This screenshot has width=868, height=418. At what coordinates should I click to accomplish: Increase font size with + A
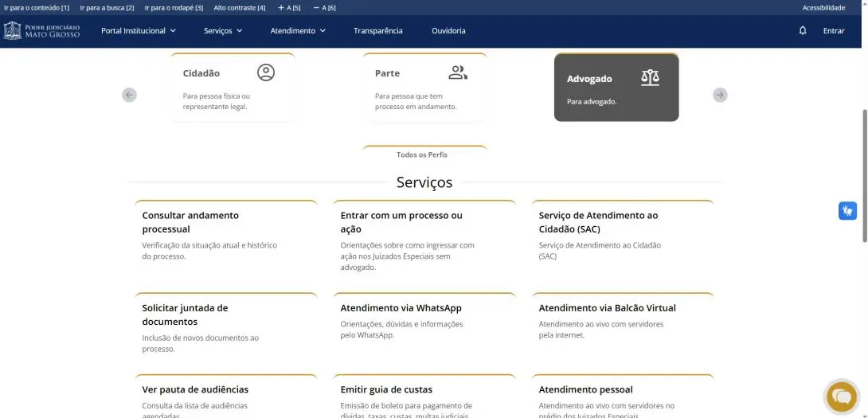pos(289,8)
